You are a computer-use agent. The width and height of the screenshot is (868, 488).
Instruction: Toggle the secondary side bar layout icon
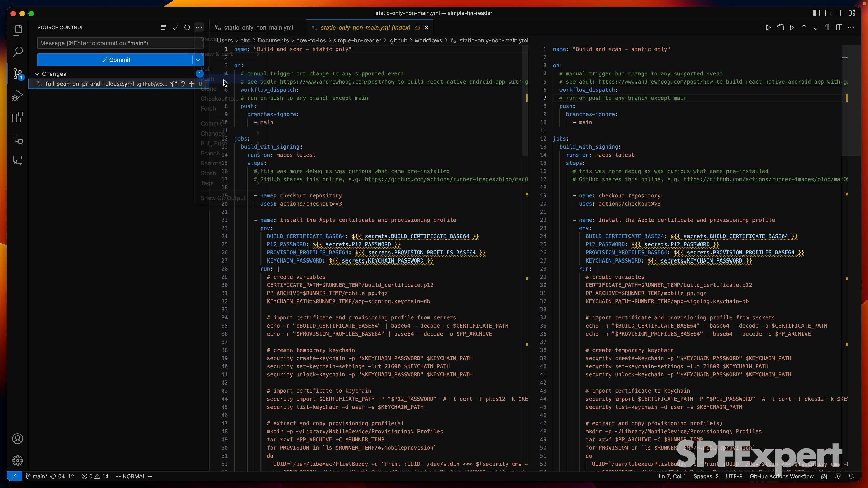click(840, 13)
